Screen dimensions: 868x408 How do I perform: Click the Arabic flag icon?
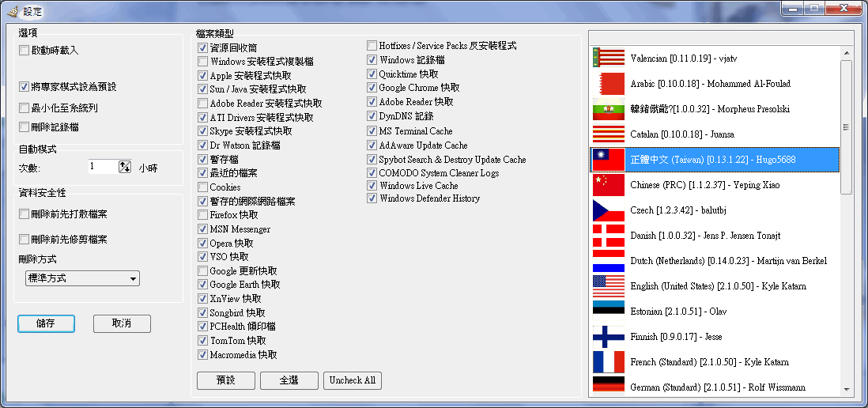[x=609, y=84]
